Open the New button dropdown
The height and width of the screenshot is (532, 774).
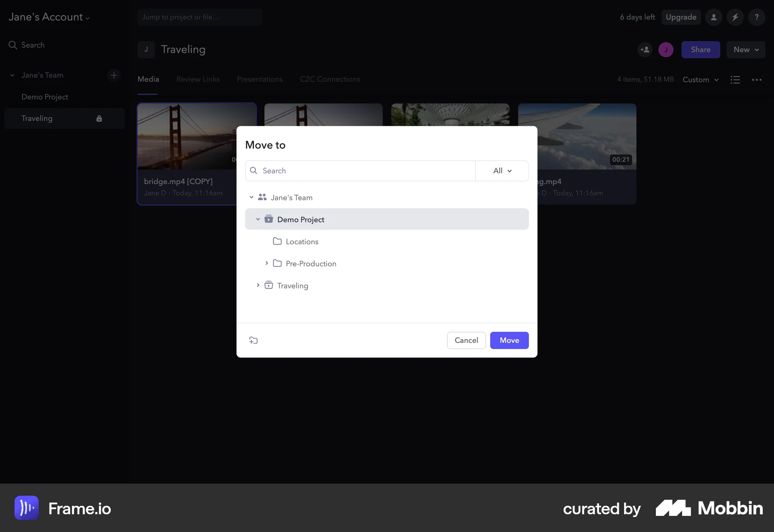click(x=745, y=49)
